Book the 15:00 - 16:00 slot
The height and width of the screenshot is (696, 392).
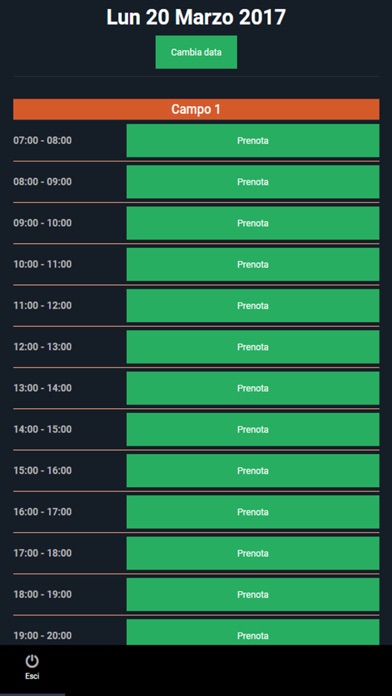tap(253, 471)
